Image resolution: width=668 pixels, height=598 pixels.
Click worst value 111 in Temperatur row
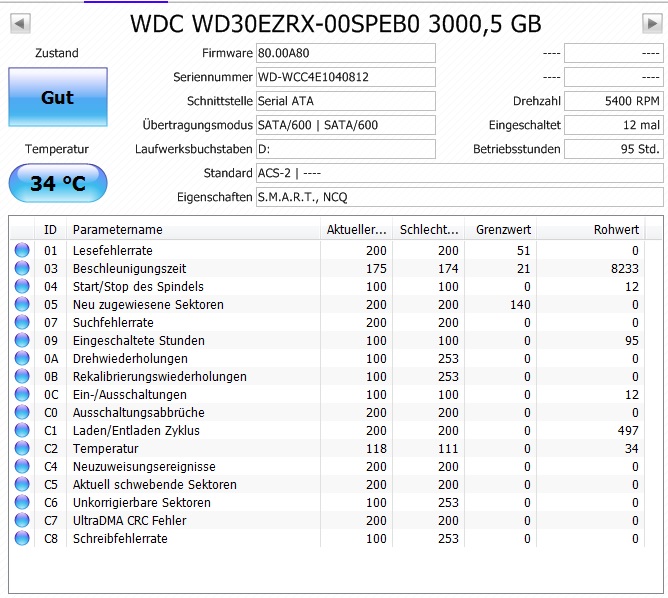tap(448, 448)
